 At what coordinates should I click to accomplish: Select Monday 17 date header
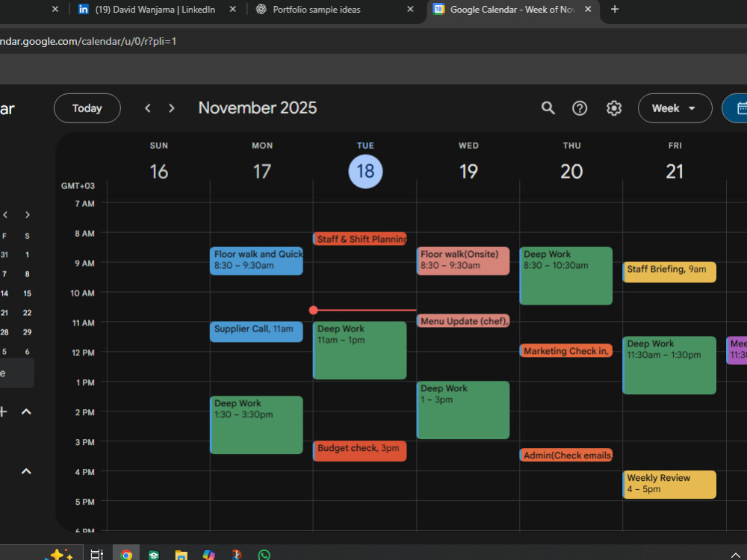coord(262,172)
